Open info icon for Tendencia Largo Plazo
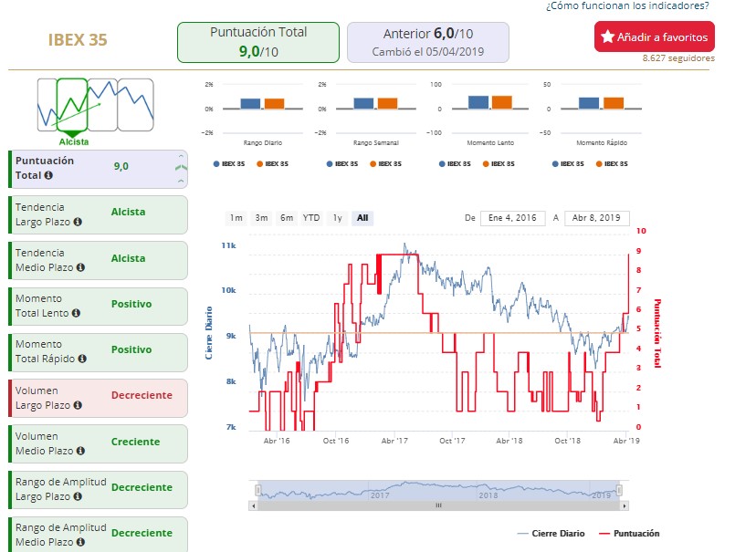 (x=78, y=222)
